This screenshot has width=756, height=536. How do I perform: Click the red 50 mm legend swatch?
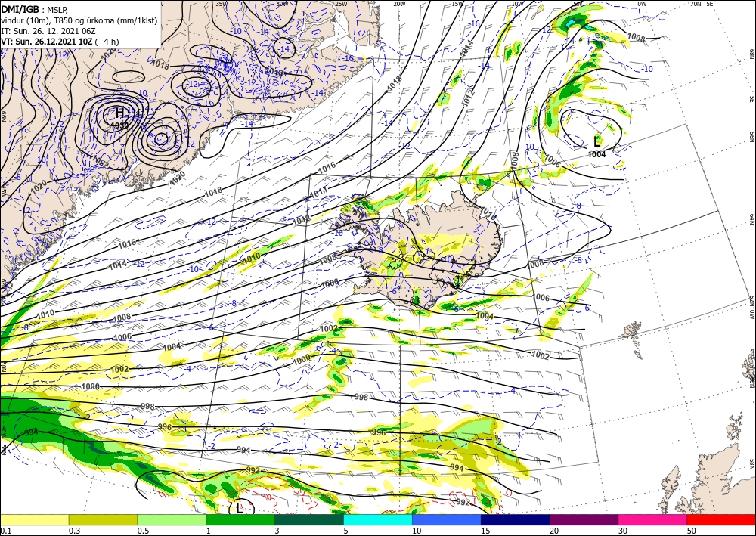pyautogui.click(x=721, y=519)
